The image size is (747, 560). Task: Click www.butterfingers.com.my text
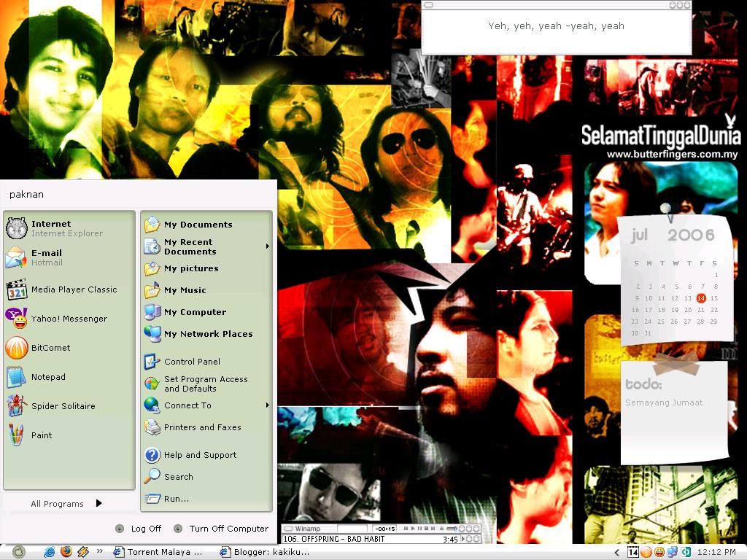(x=672, y=155)
